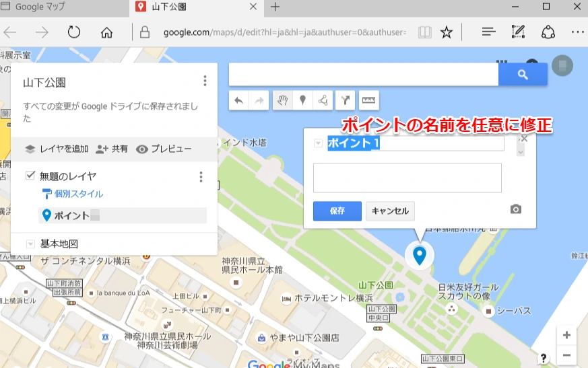This screenshot has height=368, width=588.
Task: Open a new browser tab
Action: pos(275,7)
